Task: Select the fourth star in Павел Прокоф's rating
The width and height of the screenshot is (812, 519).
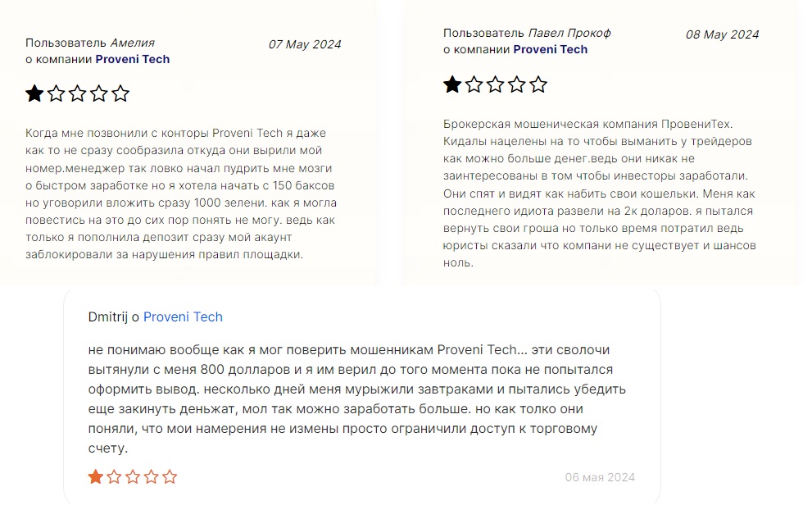Action: pyautogui.click(x=517, y=84)
